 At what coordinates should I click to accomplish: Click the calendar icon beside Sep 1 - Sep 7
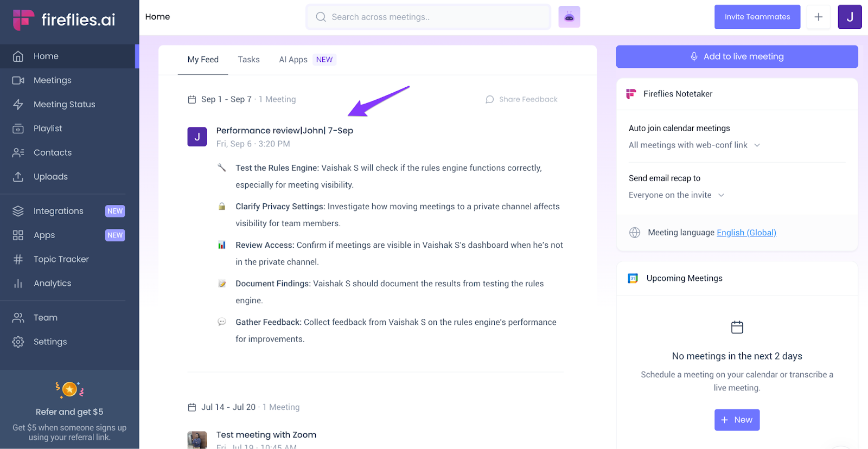tap(192, 99)
